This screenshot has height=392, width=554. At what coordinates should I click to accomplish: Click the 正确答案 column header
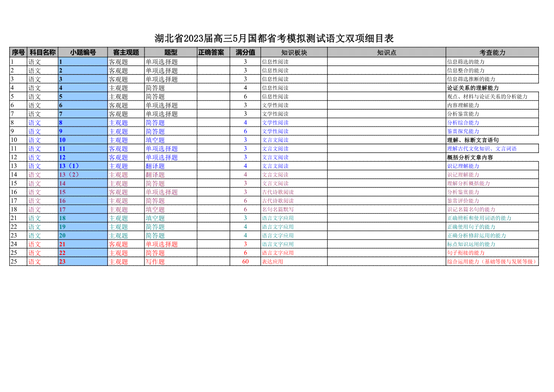pos(213,52)
